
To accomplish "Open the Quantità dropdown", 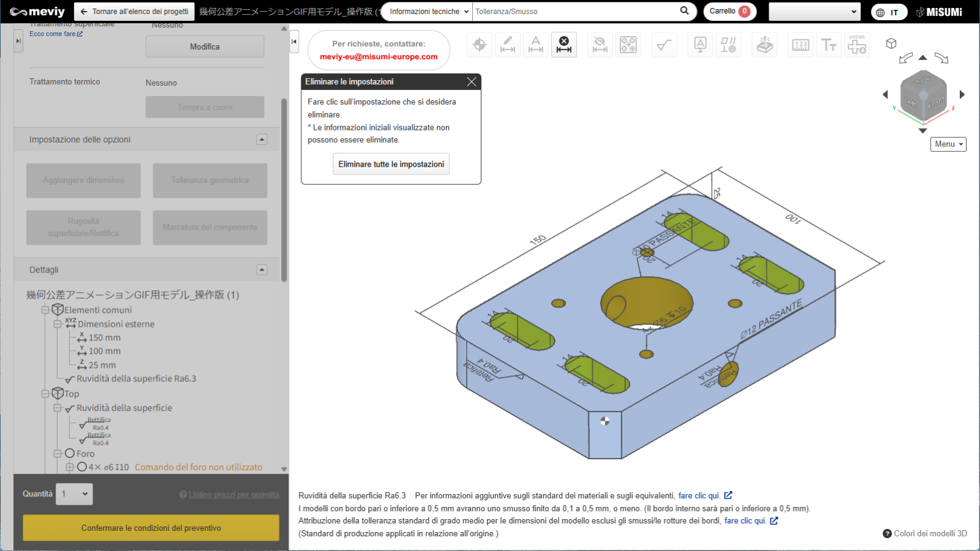I will coord(75,494).
